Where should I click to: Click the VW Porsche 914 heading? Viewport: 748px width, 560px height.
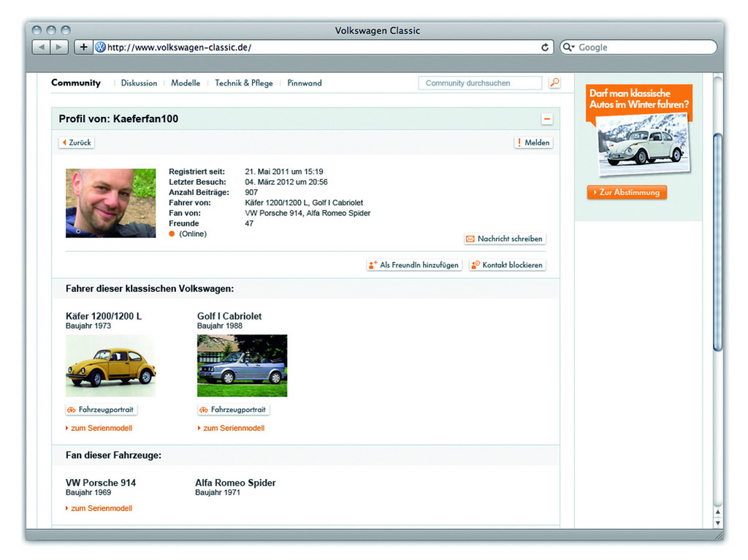[x=101, y=483]
